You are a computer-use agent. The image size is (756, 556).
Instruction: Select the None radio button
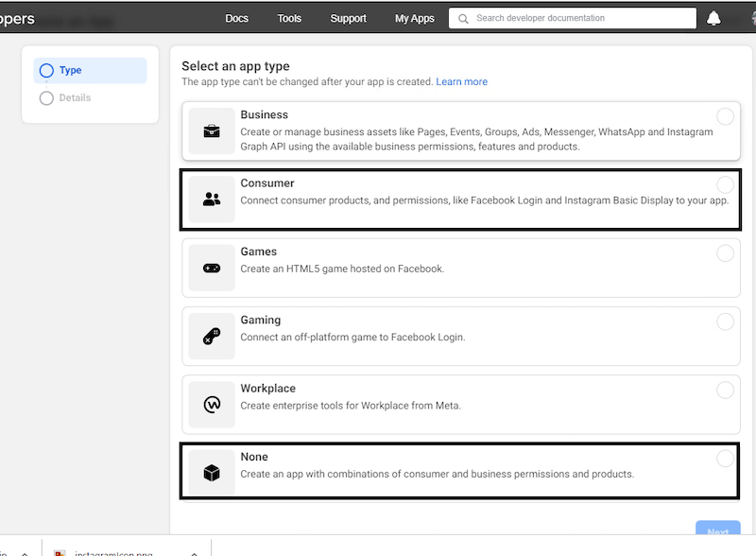tap(726, 459)
